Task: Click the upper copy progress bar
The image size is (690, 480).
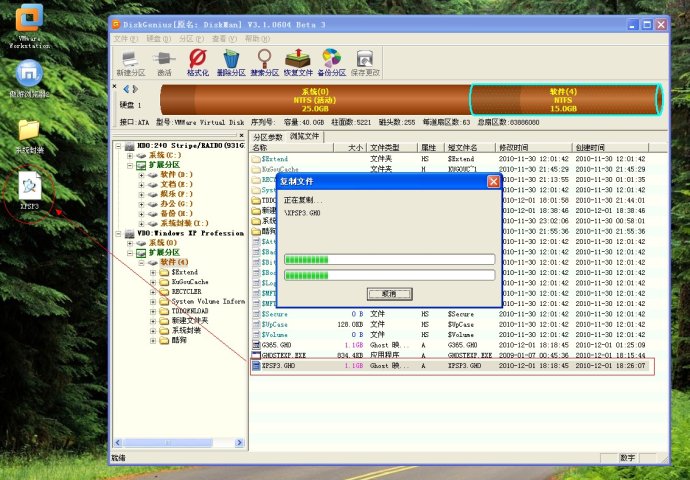Action: (x=389, y=260)
